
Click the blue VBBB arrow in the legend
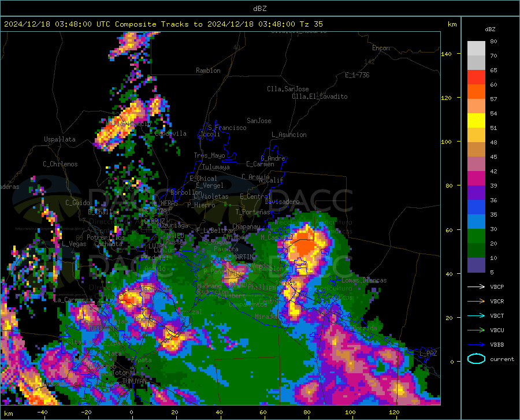(x=476, y=345)
